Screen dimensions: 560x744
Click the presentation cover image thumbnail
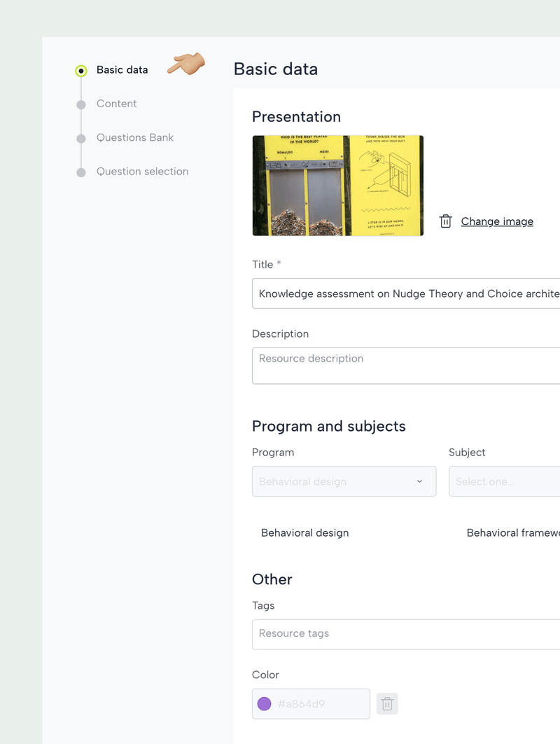click(337, 186)
